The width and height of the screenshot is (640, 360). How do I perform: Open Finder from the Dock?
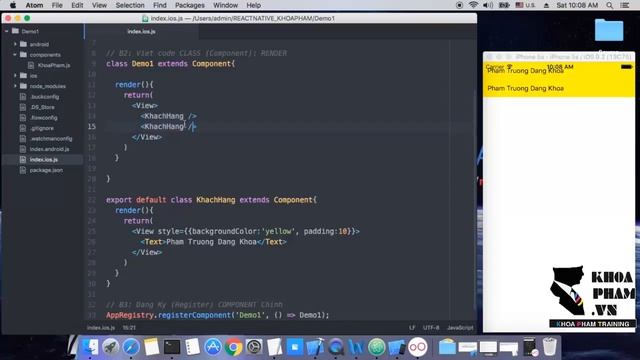[x=89, y=347]
